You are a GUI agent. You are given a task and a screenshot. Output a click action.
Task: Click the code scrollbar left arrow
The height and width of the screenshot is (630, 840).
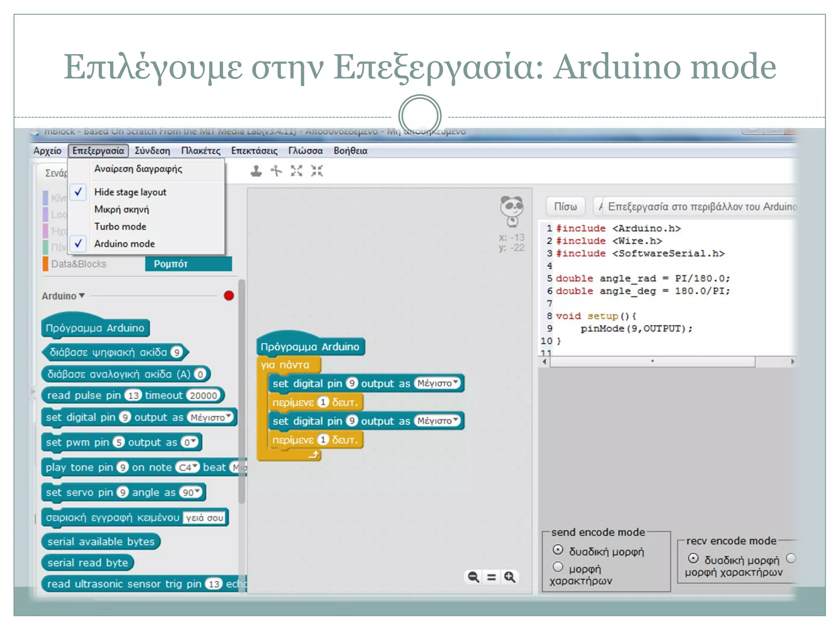tap(544, 362)
